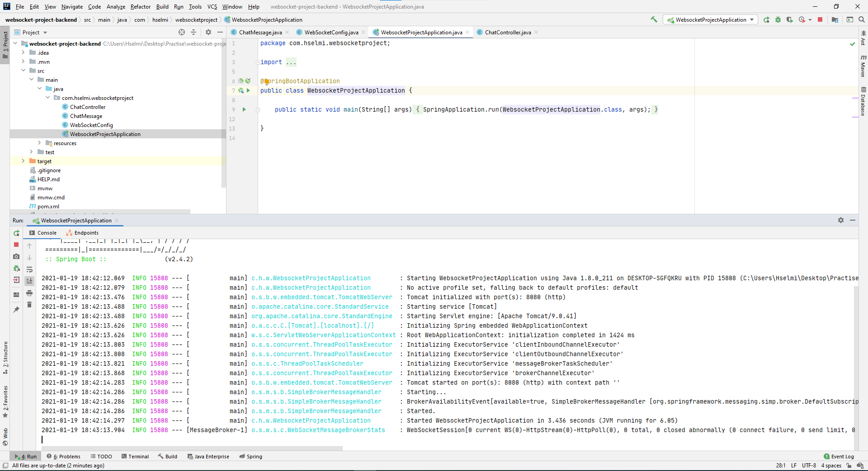868x471 pixels.
Task: Click the Exit icon in Run panel
Action: pyautogui.click(x=16, y=280)
